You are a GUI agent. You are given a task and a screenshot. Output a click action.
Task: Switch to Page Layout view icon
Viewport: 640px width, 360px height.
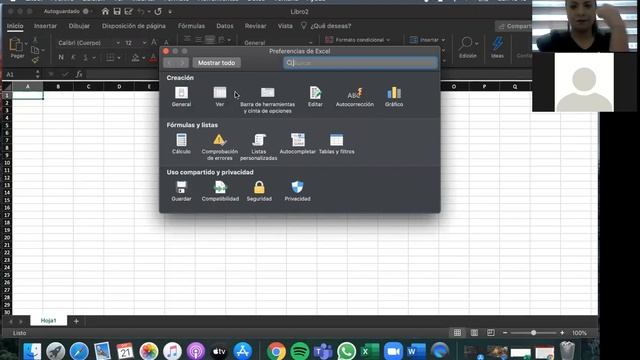pyautogui.click(x=474, y=333)
